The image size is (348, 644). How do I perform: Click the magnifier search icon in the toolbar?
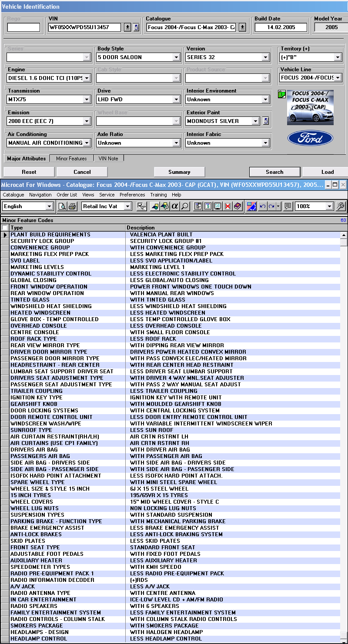click(185, 206)
